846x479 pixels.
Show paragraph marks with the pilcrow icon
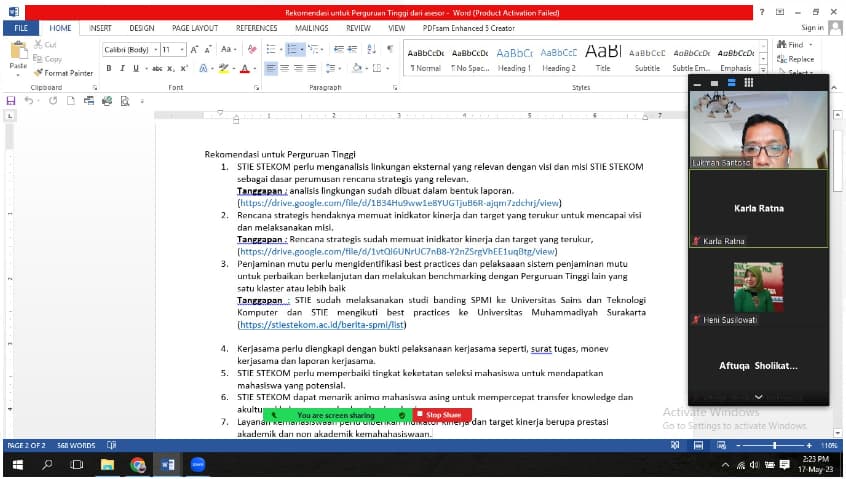pos(389,49)
